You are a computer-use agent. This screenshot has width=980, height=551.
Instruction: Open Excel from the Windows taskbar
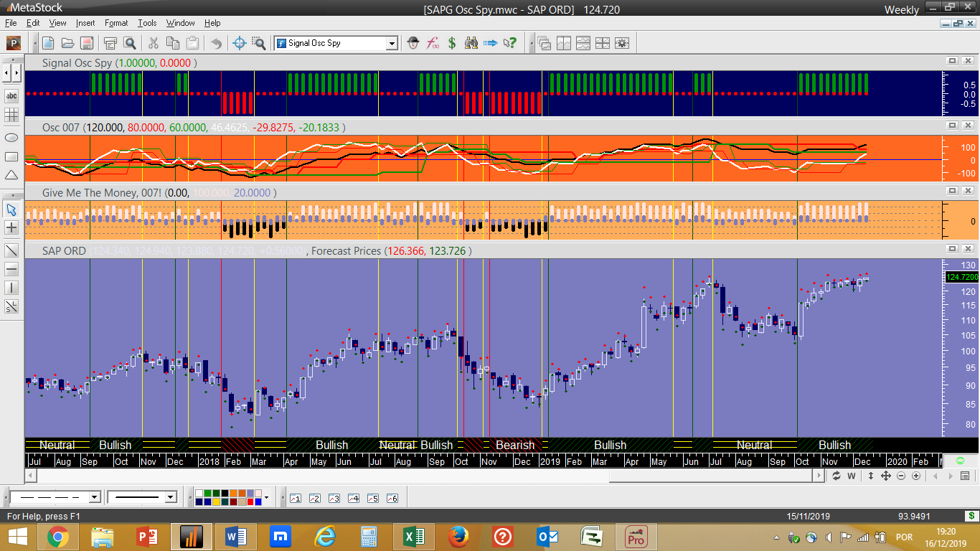[x=413, y=536]
